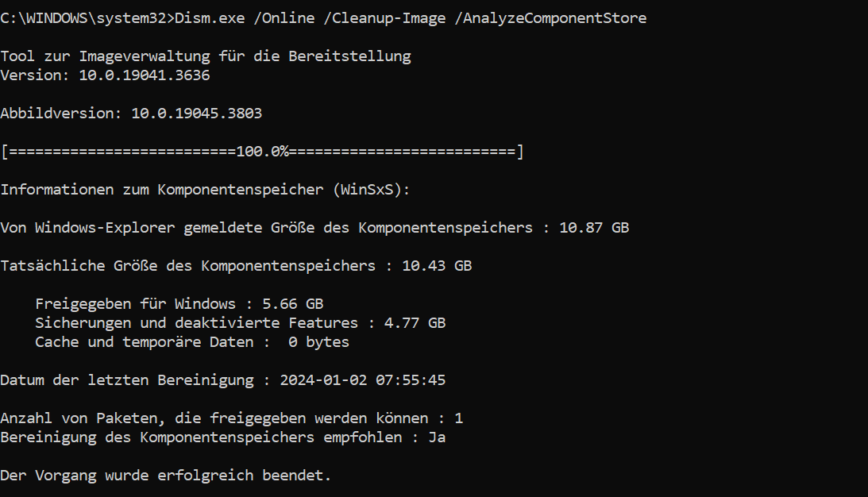This screenshot has width=868, height=497.
Task: Click the Komponentenspeicher (WinSxS) heading line
Action: [x=205, y=190]
